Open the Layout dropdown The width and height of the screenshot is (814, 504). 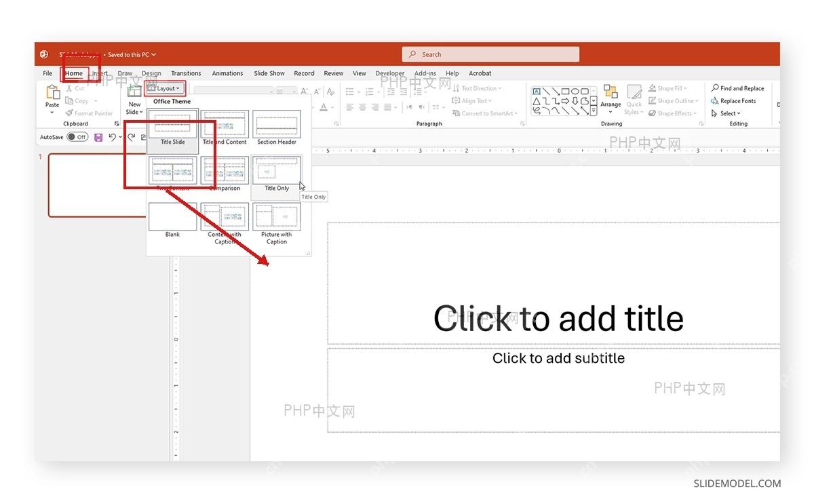tap(164, 88)
